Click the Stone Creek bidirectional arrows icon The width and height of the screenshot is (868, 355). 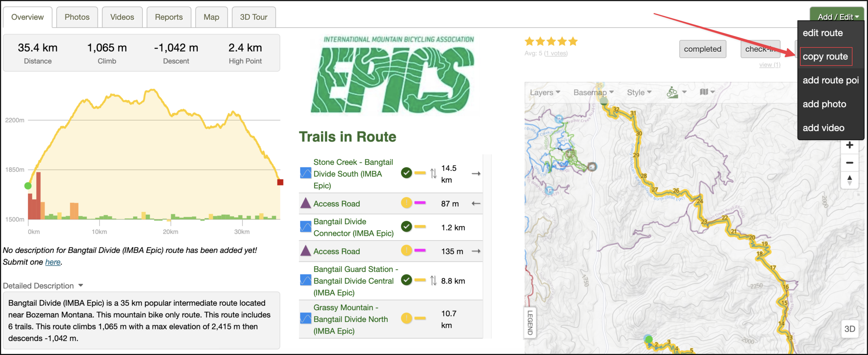pyautogui.click(x=433, y=173)
